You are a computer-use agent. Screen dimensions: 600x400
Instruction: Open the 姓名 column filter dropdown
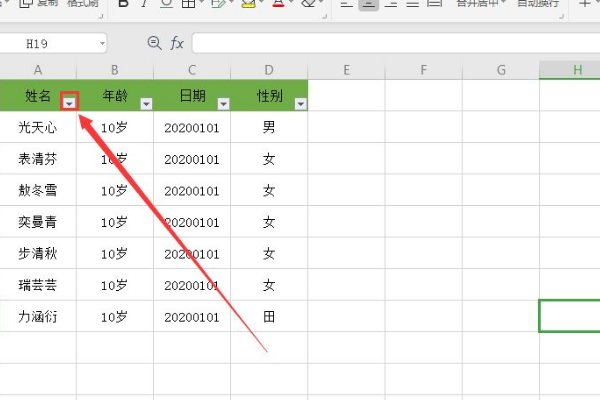pyautogui.click(x=69, y=103)
